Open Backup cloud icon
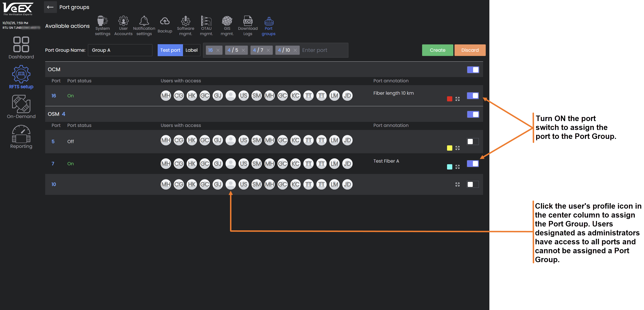The height and width of the screenshot is (310, 644). point(165,21)
